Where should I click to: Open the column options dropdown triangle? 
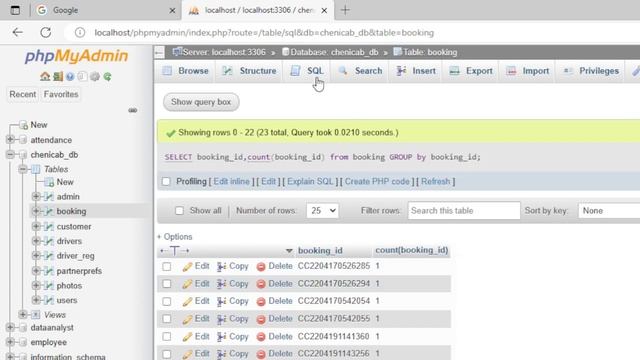[x=289, y=251]
